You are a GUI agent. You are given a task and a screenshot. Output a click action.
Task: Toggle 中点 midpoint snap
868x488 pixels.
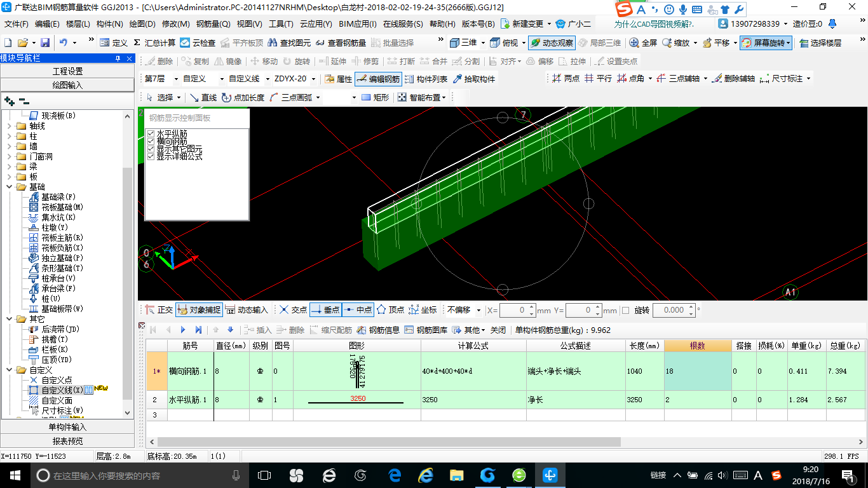pyautogui.click(x=358, y=310)
